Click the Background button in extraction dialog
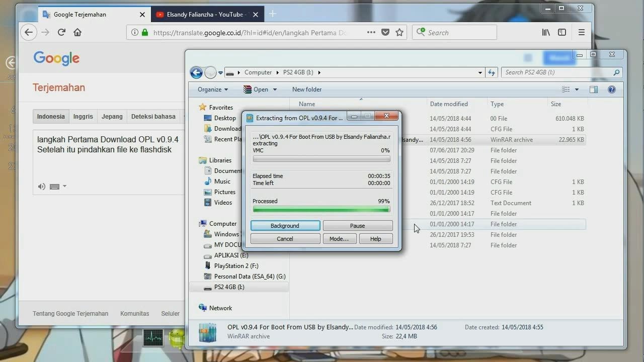The width and height of the screenshot is (644, 362). click(x=285, y=226)
